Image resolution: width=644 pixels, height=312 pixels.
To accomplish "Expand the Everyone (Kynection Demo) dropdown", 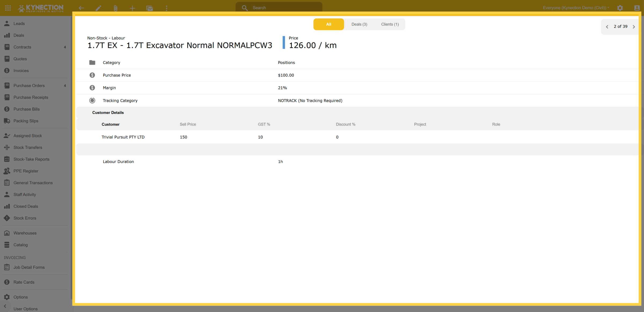I will tap(576, 8).
